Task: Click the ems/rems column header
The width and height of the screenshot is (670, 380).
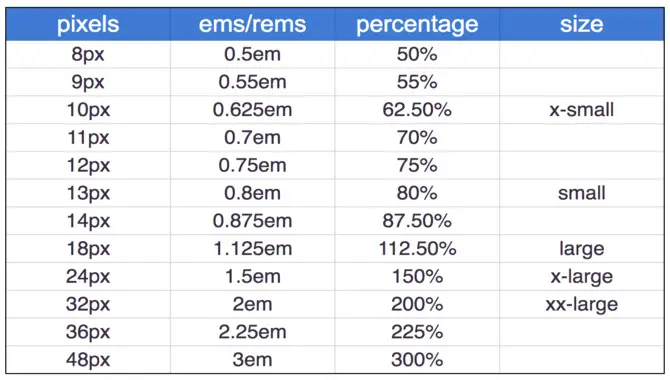Action: coord(253,24)
